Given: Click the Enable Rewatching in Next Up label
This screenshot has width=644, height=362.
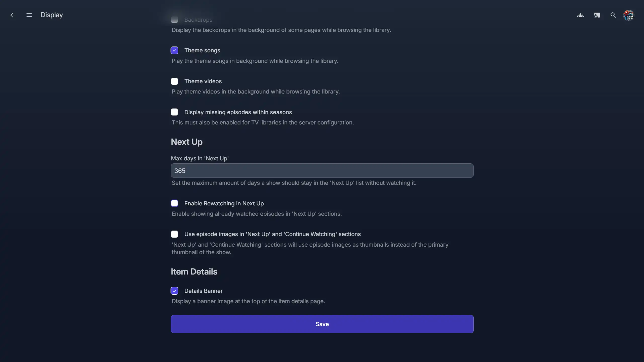Looking at the screenshot, I should coord(224,203).
